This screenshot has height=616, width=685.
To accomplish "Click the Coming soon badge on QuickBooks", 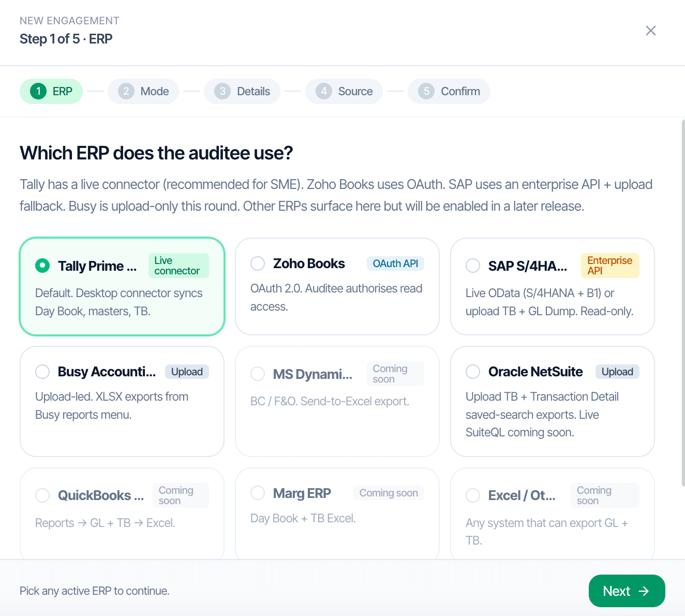I will click(x=181, y=495).
